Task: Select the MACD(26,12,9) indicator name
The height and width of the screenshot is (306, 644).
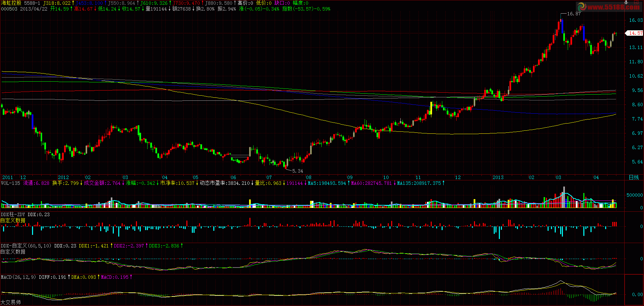Action: point(18,277)
